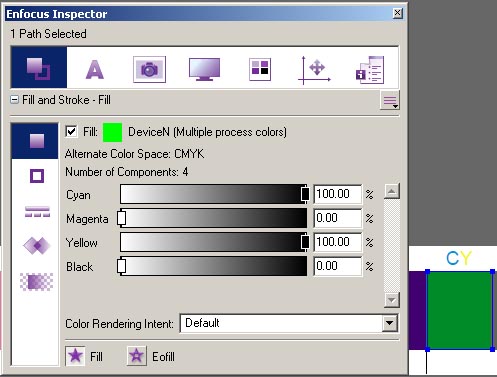497x377 pixels.
Task: Click the Magenta slider track
Action: [213, 218]
